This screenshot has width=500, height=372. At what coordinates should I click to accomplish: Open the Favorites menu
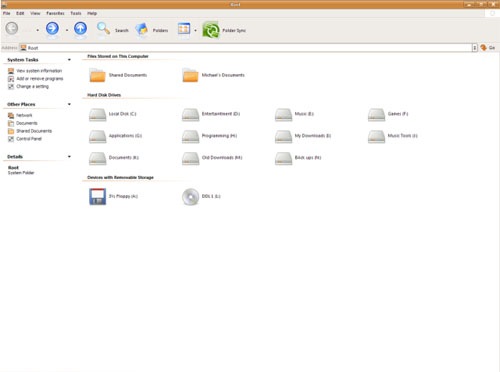pyautogui.click(x=55, y=13)
